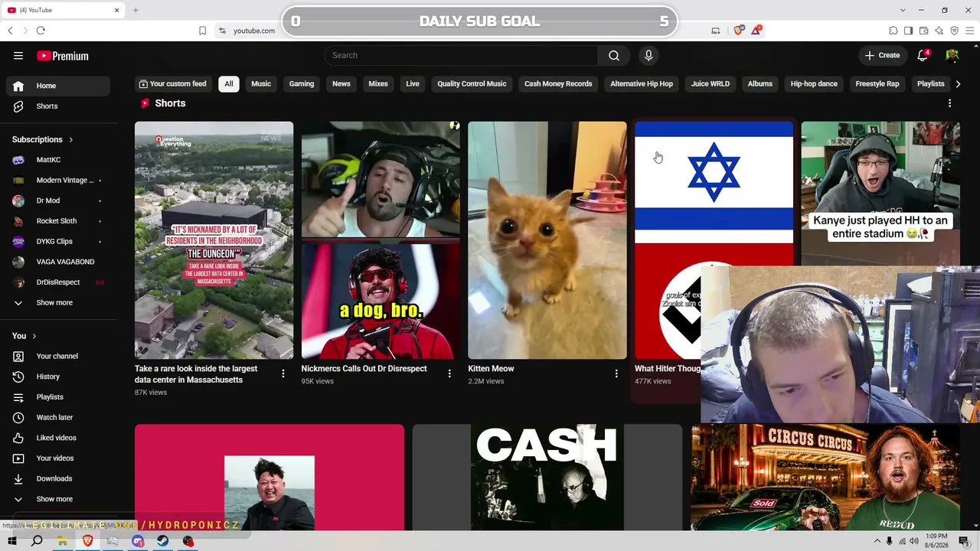980x551 pixels.
Task: Select the Mixes filter chip
Action: tap(378, 83)
